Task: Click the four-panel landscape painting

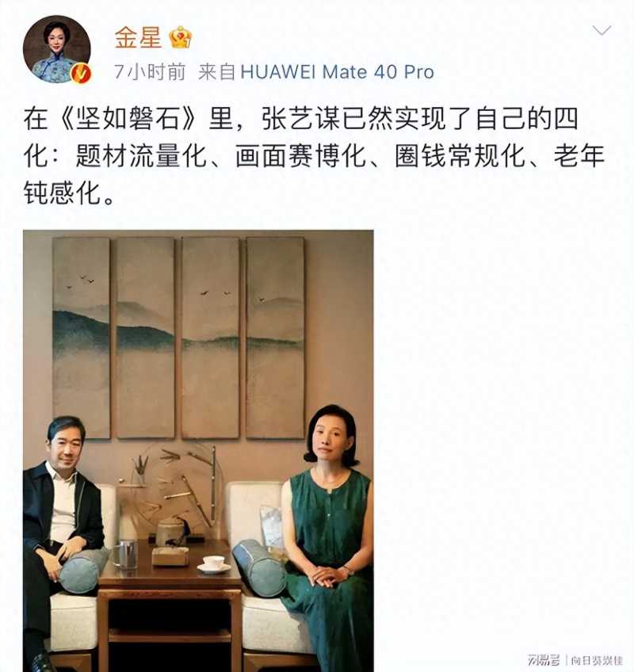Action: pyautogui.click(x=179, y=338)
